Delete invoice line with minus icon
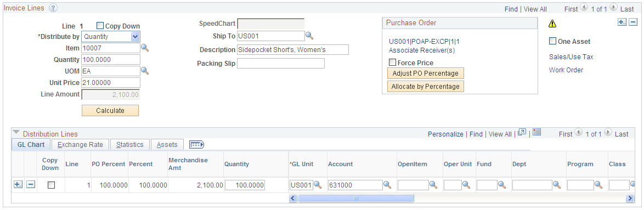This screenshot has height=210, width=644. point(633,22)
